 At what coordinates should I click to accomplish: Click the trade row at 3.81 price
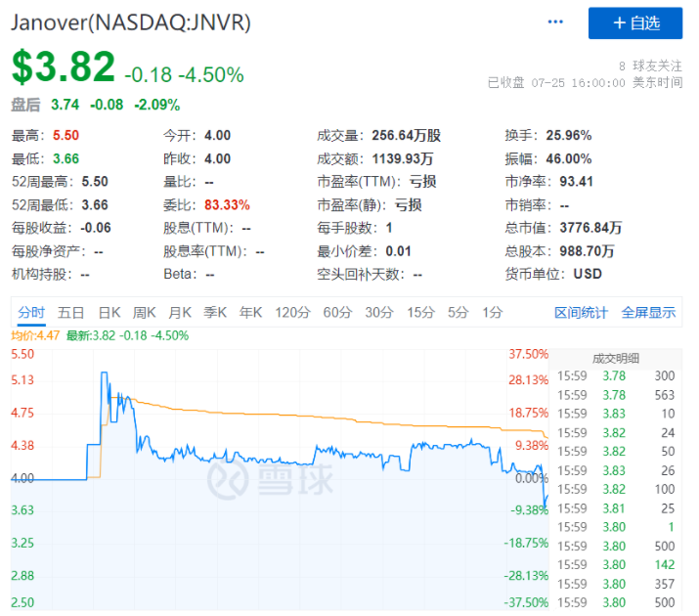616,508
